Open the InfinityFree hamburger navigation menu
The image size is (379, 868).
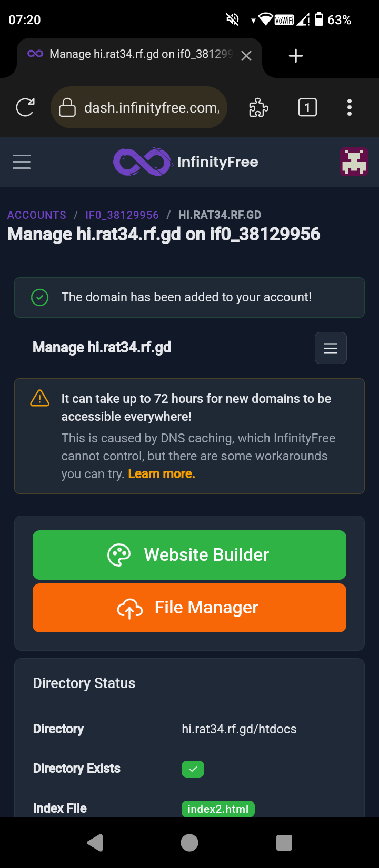coord(22,162)
